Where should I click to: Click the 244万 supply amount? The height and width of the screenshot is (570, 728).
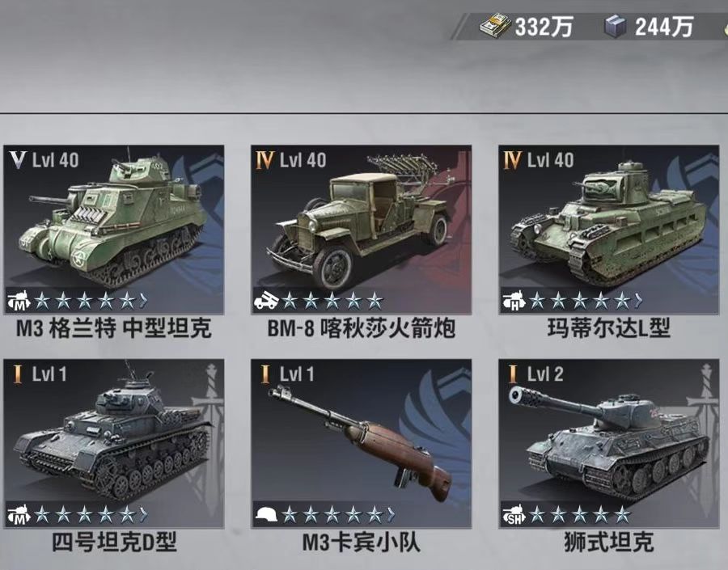(x=664, y=27)
